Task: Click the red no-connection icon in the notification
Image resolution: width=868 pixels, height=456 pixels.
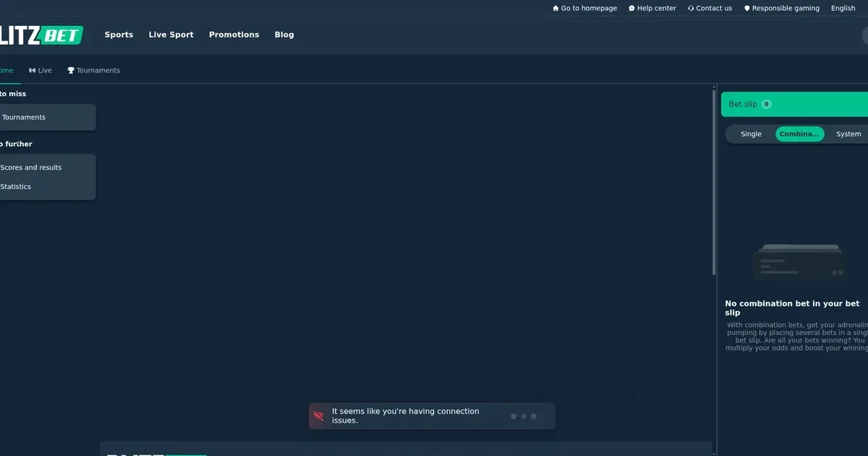Action: [318, 416]
